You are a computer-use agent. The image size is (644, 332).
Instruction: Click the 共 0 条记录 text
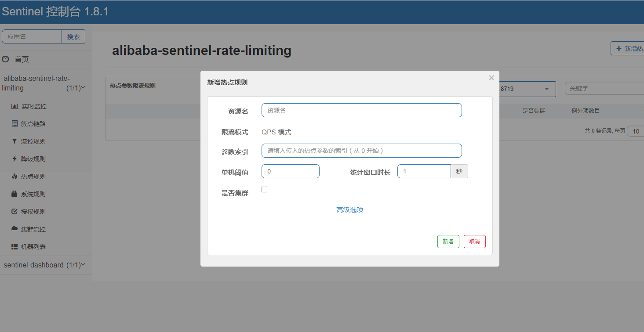point(598,131)
